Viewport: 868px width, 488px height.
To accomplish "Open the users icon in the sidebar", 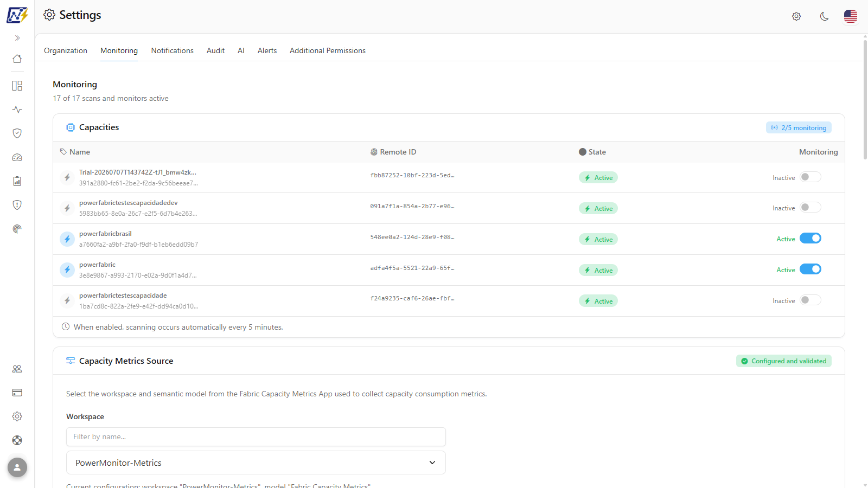I will [17, 369].
